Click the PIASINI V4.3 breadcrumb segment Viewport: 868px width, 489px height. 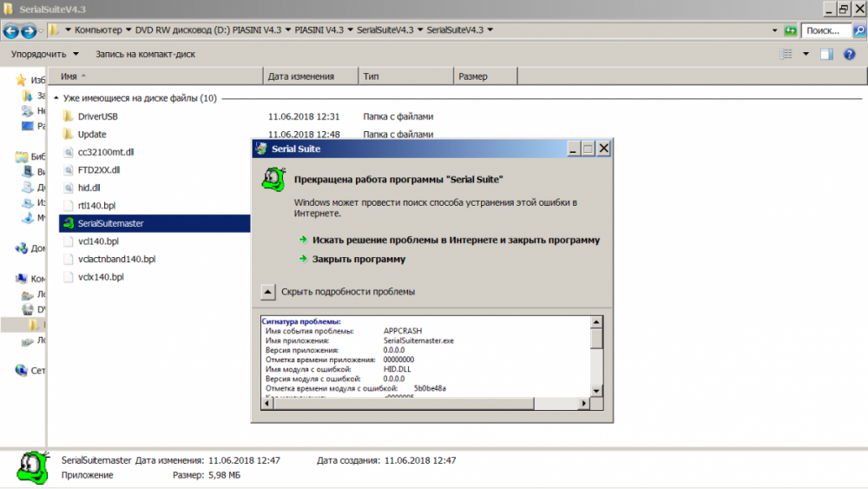coord(319,30)
